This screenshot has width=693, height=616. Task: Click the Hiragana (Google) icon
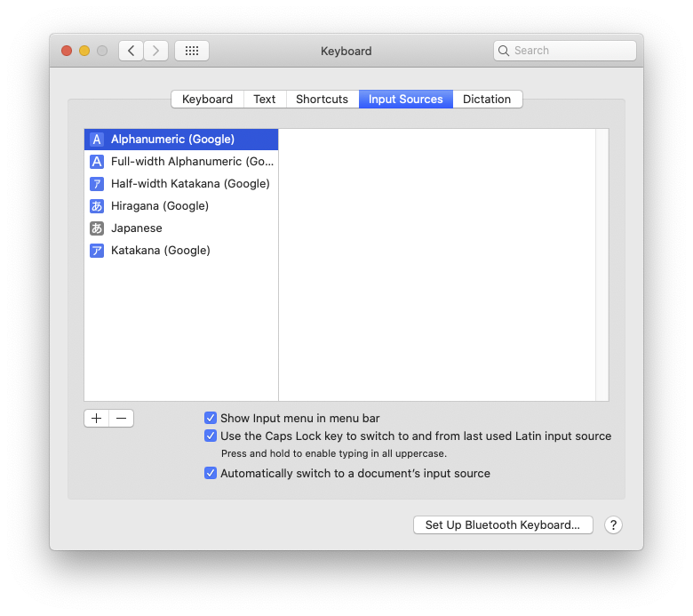click(x=97, y=206)
